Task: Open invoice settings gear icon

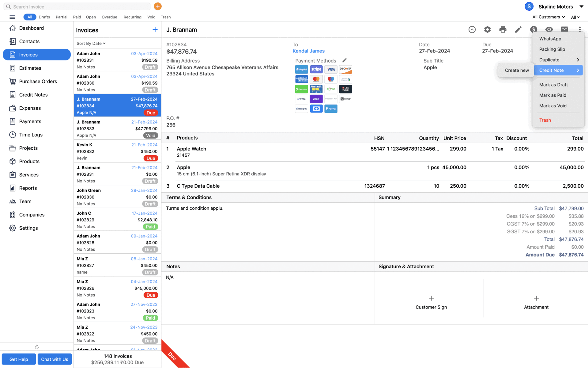Action: (487, 29)
